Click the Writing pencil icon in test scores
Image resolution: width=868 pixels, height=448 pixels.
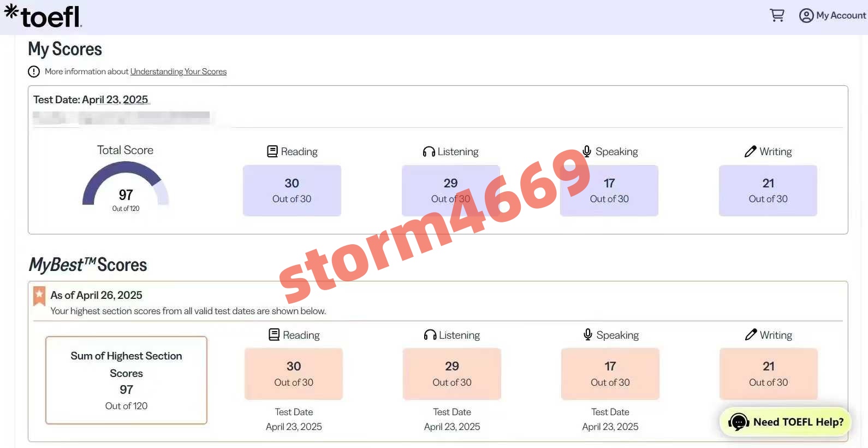[x=751, y=151]
